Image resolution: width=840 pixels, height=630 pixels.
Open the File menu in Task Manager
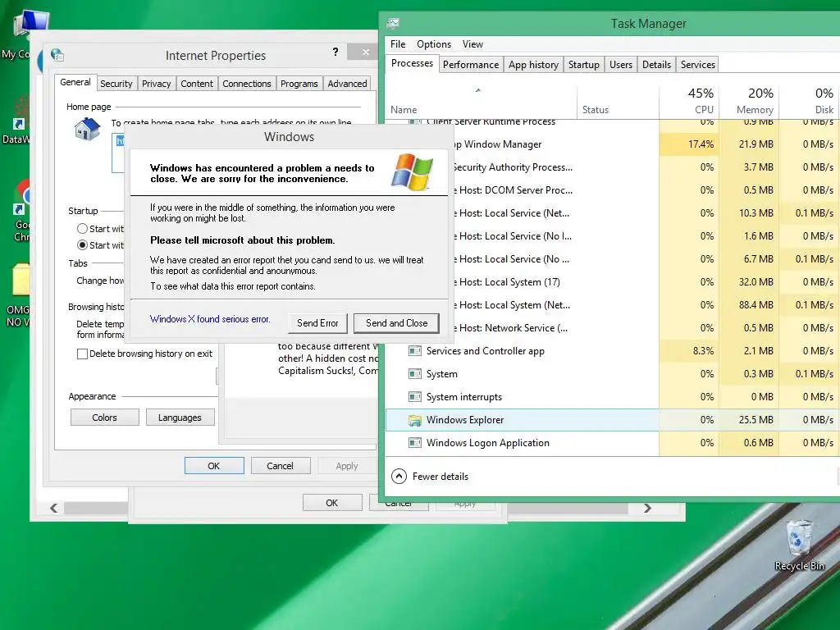point(398,44)
